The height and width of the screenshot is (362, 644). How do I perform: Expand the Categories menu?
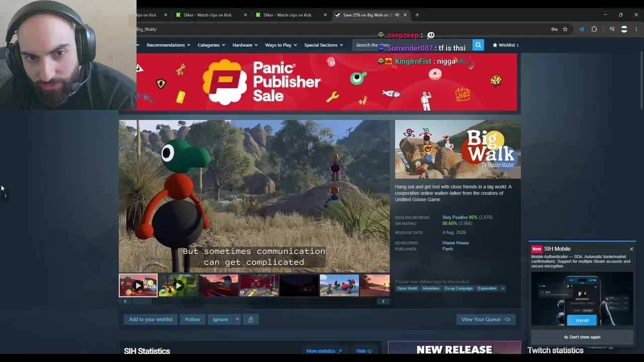click(x=211, y=45)
